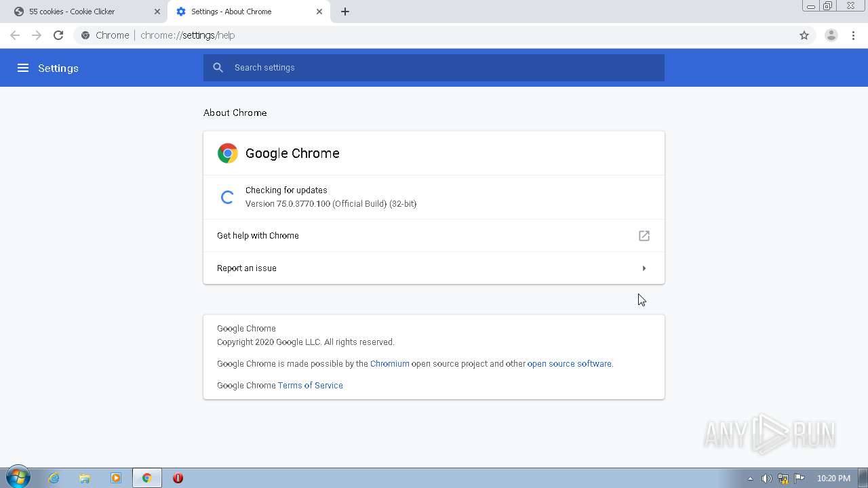The width and height of the screenshot is (868, 488).
Task: Open the Chrome three-dot menu
Action: click(x=854, y=35)
